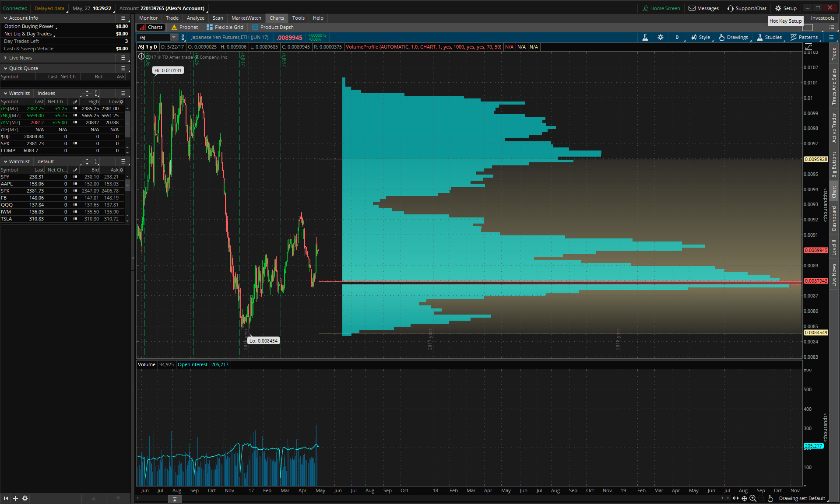Click the /ES[M7] watchlist row
Screen dimensions: 840x504
[x=63, y=108]
